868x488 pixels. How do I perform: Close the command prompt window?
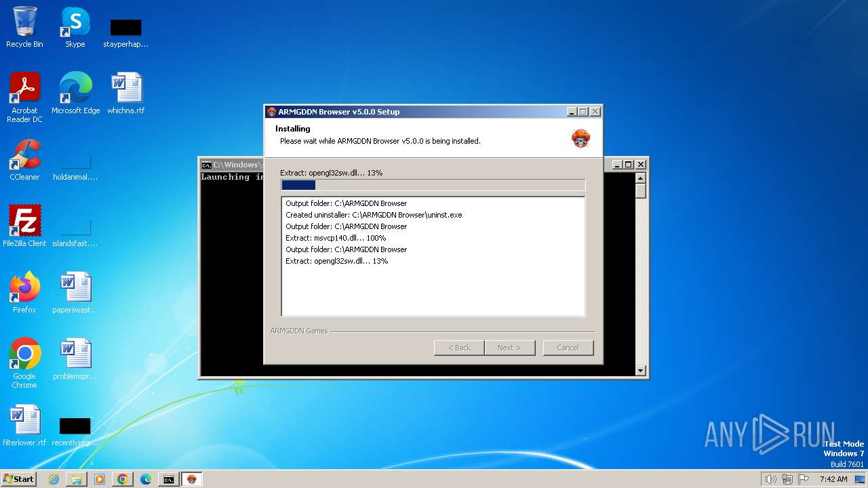(640, 165)
